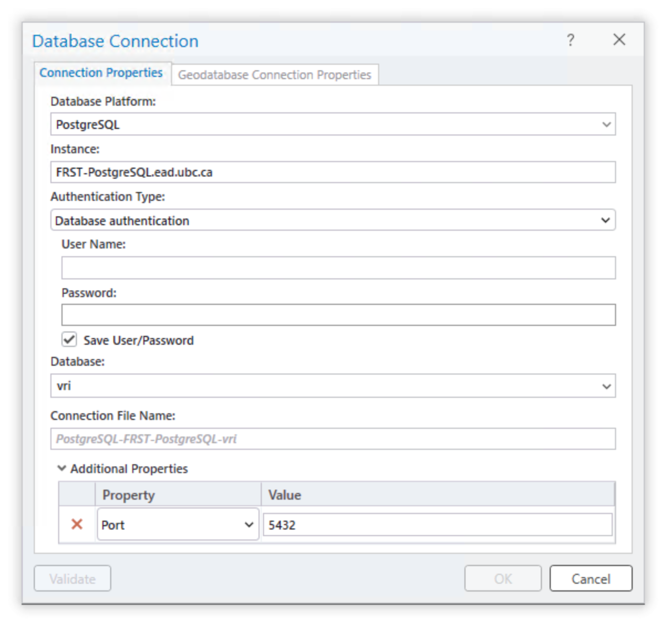
Task: Click the help question mark icon
Action: [570, 40]
